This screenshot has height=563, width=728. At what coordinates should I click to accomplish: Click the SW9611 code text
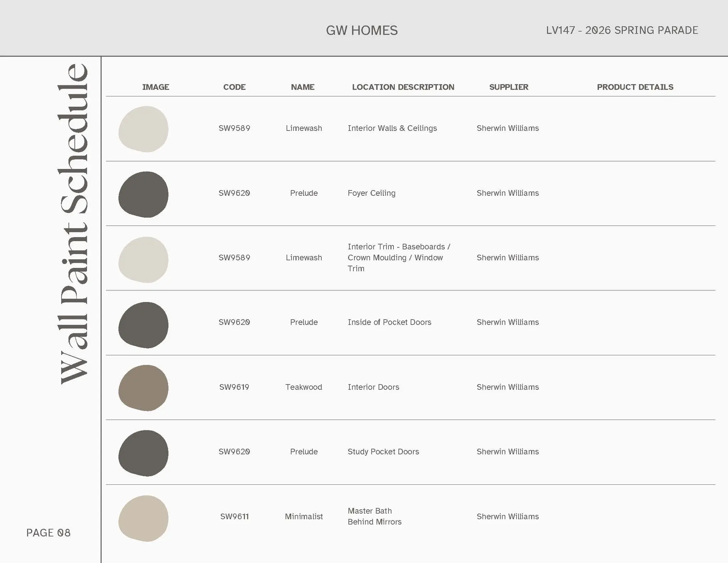pyautogui.click(x=234, y=516)
